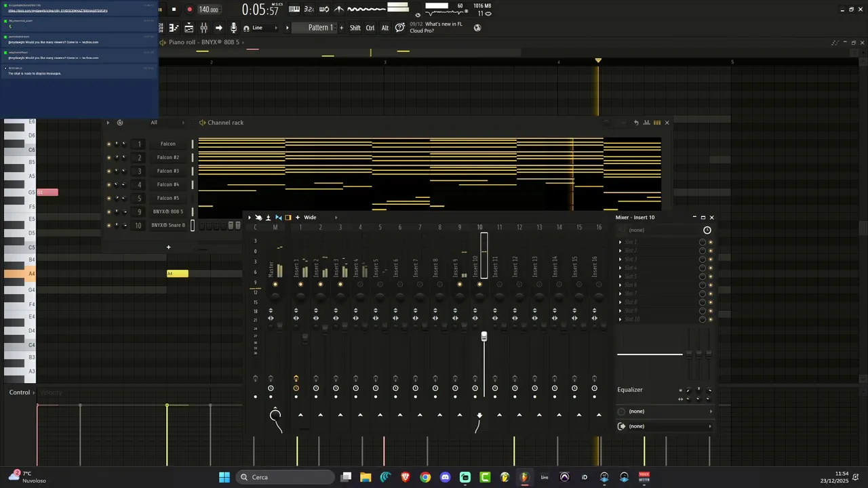Mute the Falcon #5 channel

coord(108,198)
